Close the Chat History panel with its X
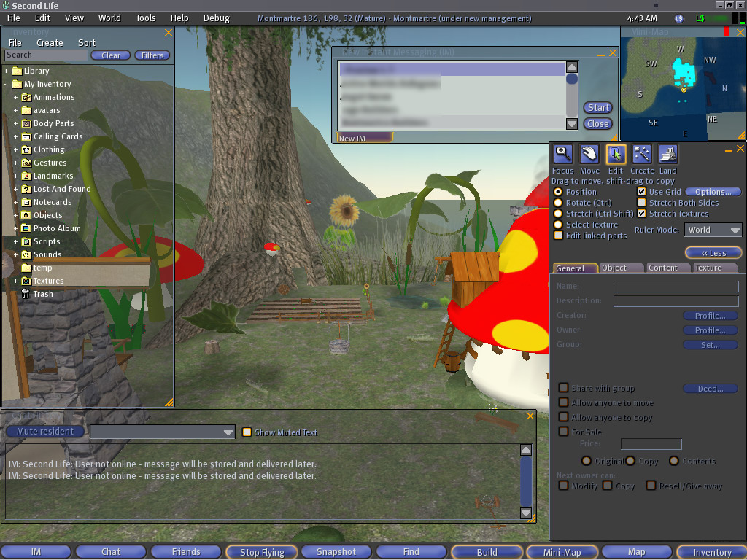The image size is (747, 560). [x=530, y=416]
